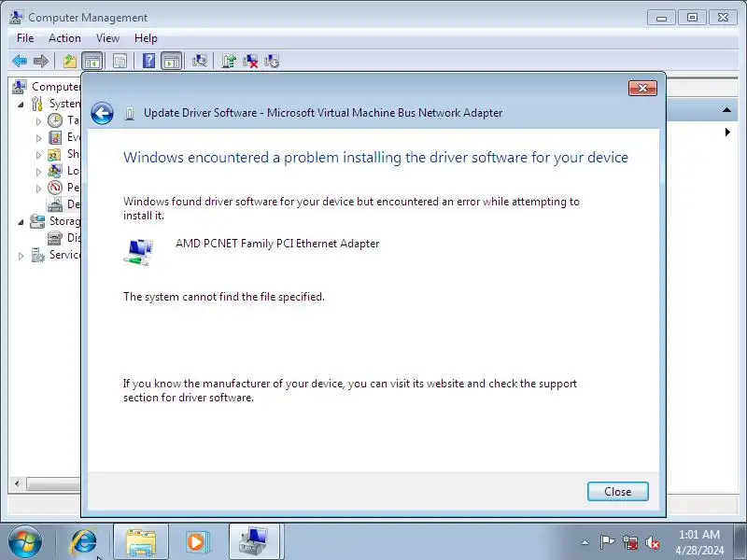Select Computer Management root tree node
The image size is (747, 560).
47,87
